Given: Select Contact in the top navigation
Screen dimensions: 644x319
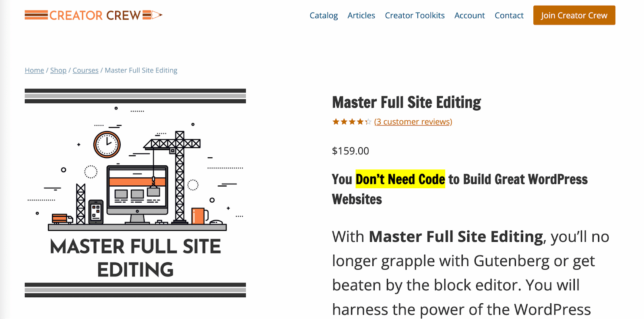Looking at the screenshot, I should (509, 15).
